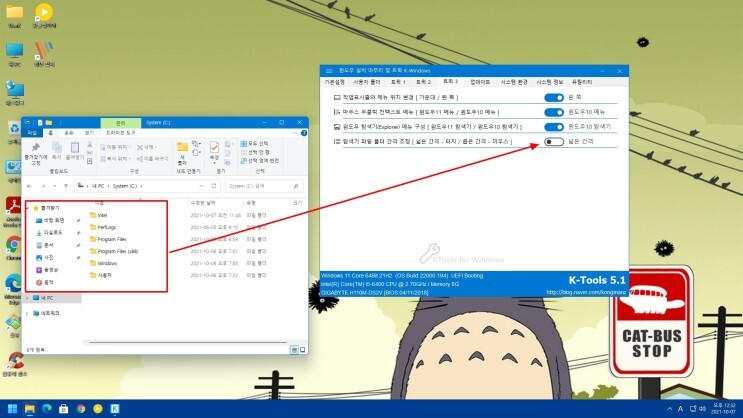The image size is (743, 418).
Task: Open Microsoft Edge from taskbar
Action: pyautogui.click(x=47, y=409)
